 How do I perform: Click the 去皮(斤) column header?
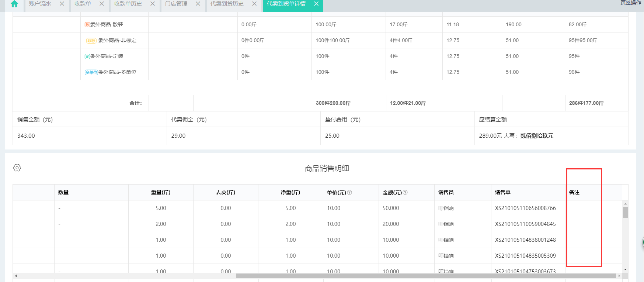tap(226, 192)
